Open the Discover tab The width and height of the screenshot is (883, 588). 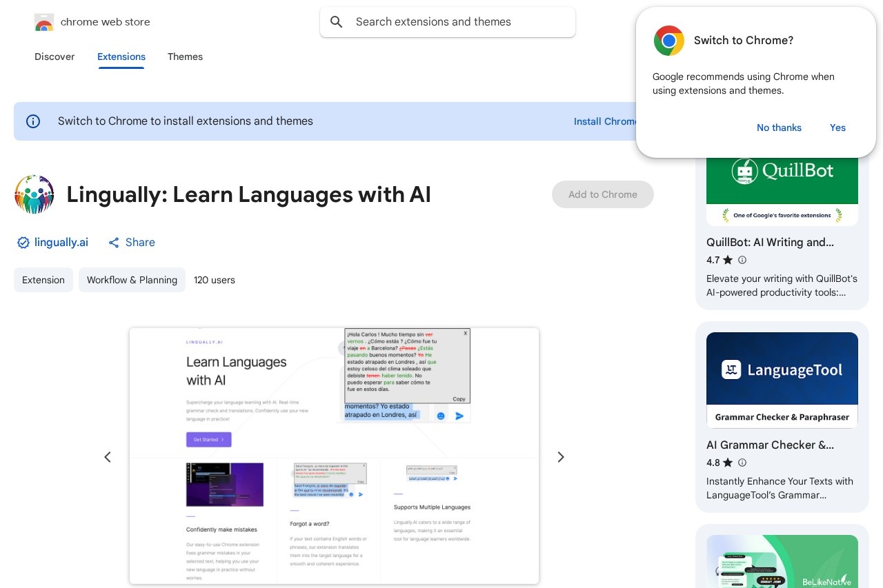54,57
